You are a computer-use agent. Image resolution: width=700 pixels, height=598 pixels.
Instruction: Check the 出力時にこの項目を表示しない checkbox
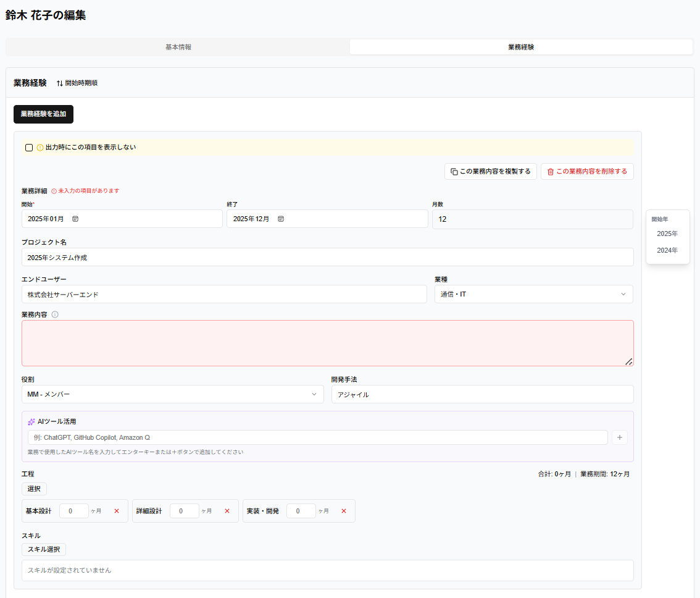click(x=29, y=148)
